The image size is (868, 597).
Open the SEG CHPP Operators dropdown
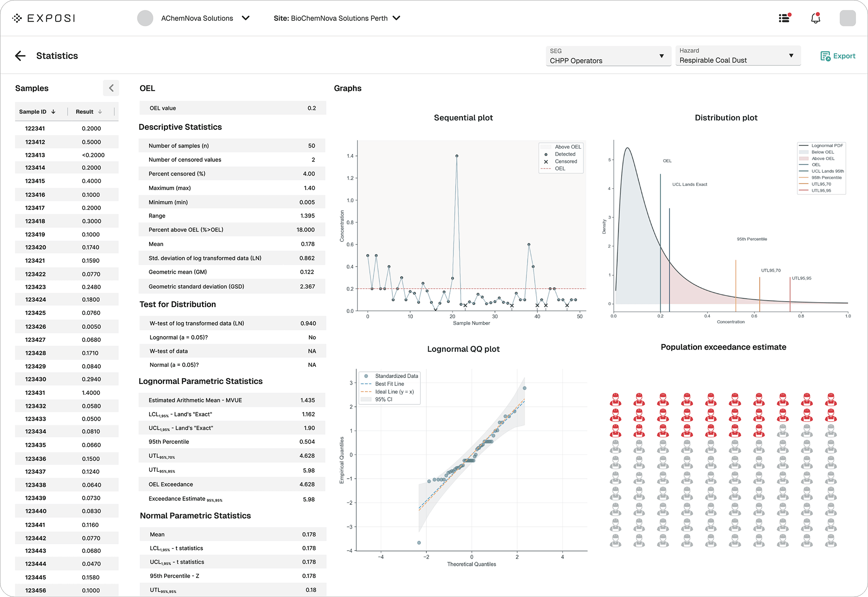point(608,56)
